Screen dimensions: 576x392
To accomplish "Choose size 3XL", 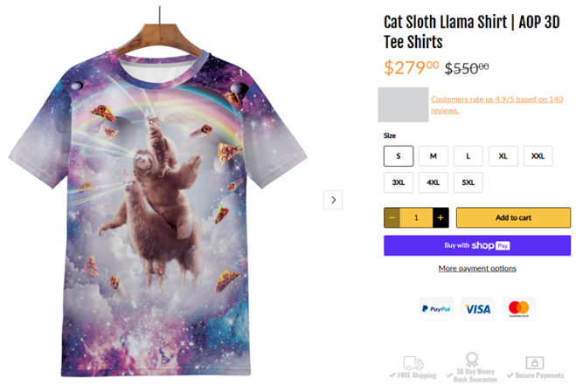I will click(x=398, y=182).
